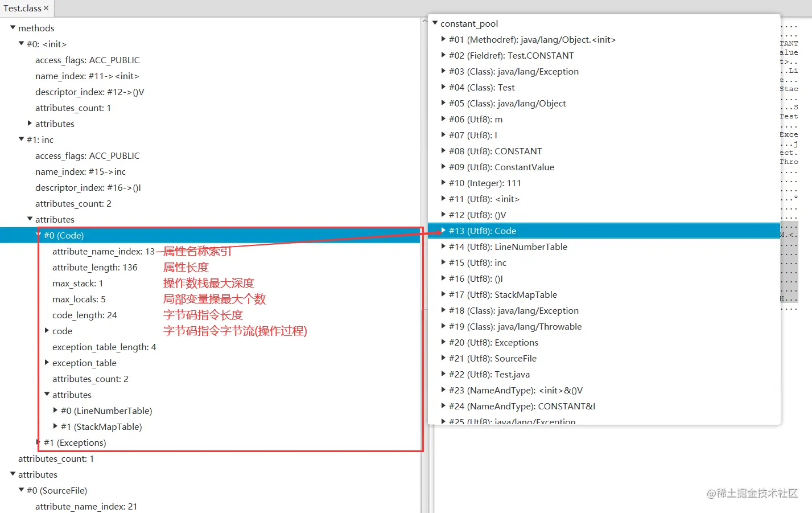Collapse the constant_pool node
Viewport: 812px width, 513px height.
[435, 23]
